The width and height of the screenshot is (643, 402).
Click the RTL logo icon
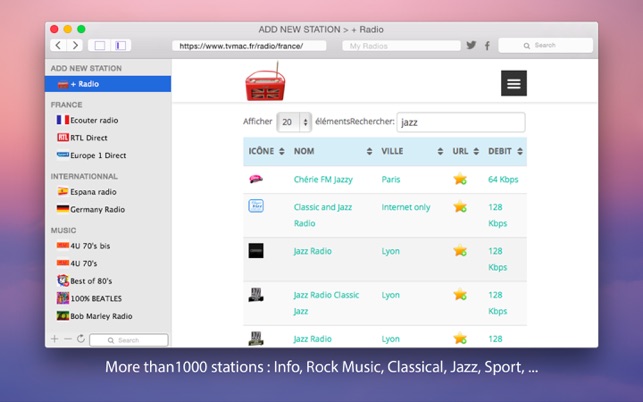tap(63, 137)
